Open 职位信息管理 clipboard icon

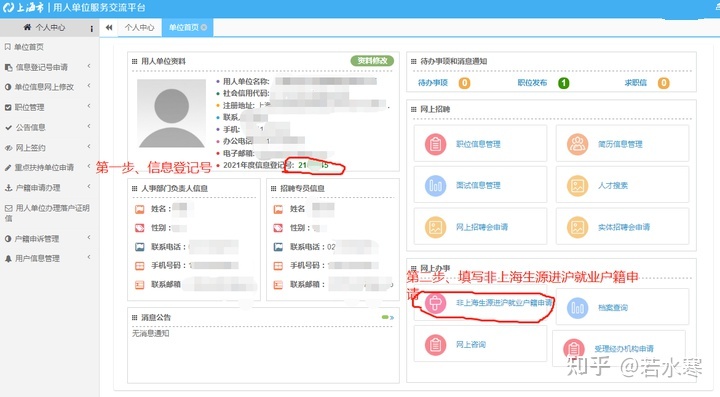pyautogui.click(x=435, y=144)
